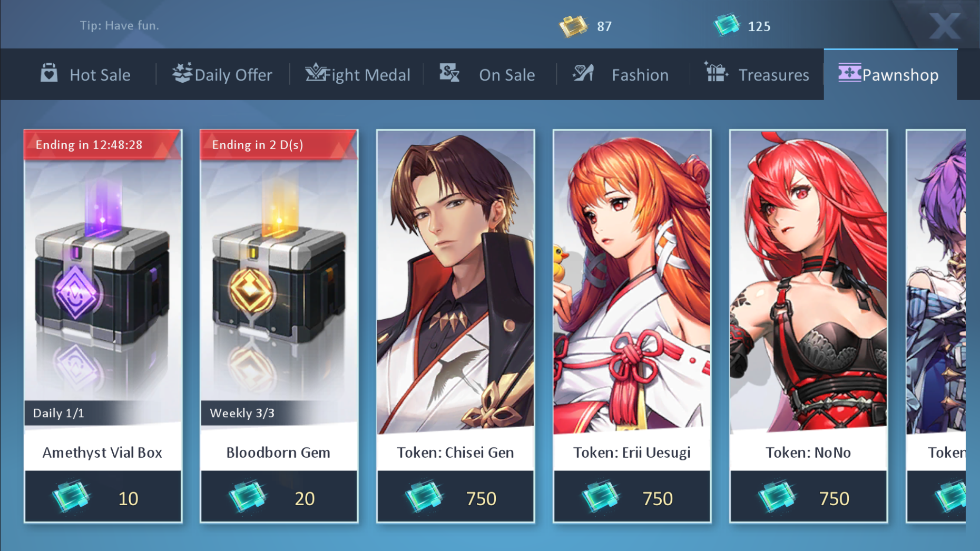
Task: Open the Treasures tab
Action: click(757, 74)
